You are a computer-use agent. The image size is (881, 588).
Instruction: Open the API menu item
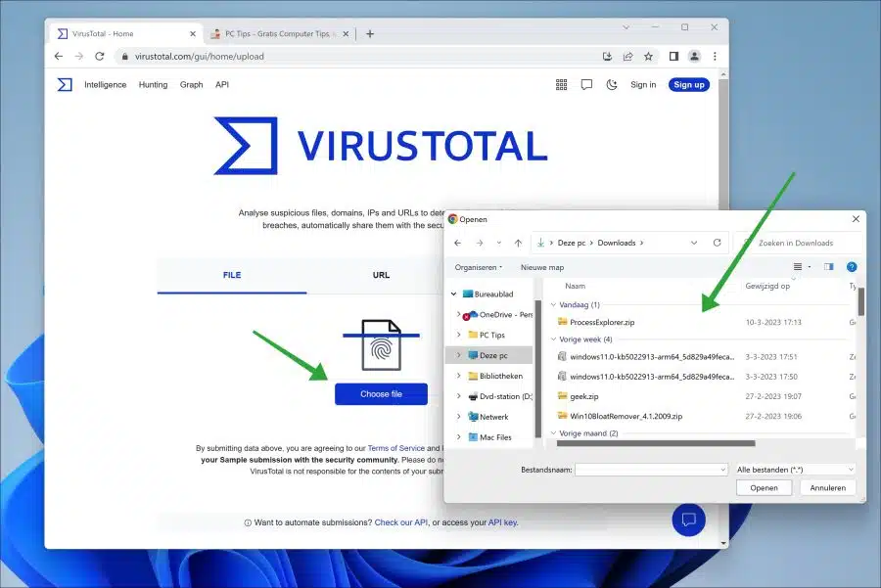click(x=222, y=85)
